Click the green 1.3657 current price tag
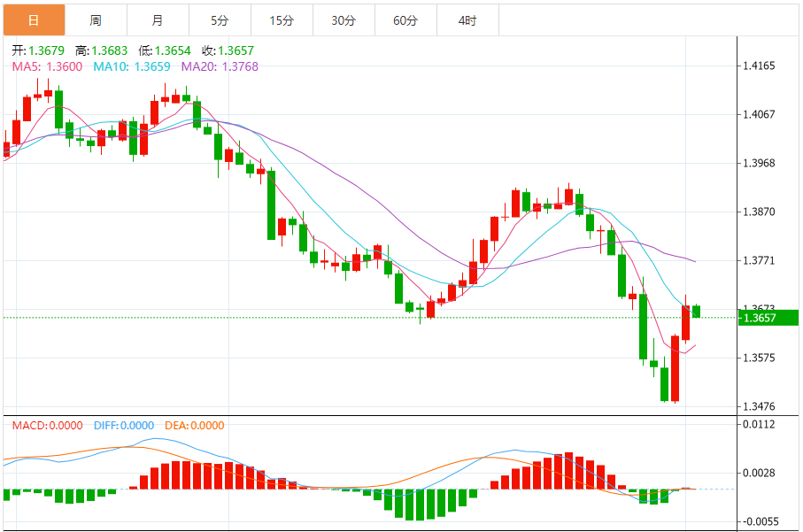The image size is (803, 532). [767, 318]
